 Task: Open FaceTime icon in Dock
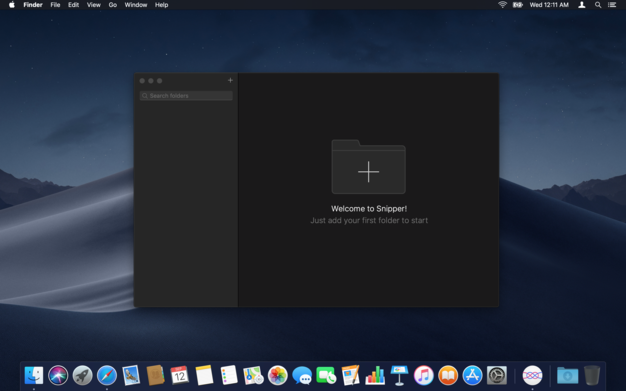coord(326,375)
